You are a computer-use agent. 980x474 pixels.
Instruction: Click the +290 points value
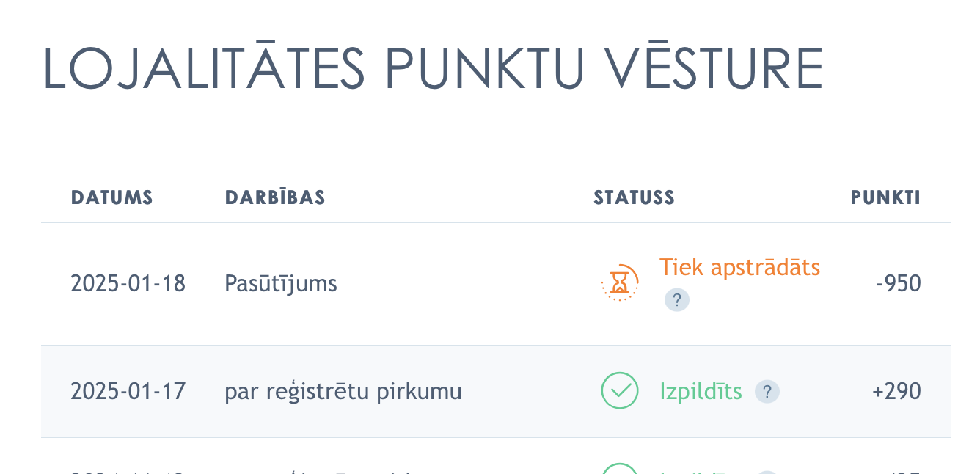[896, 392]
